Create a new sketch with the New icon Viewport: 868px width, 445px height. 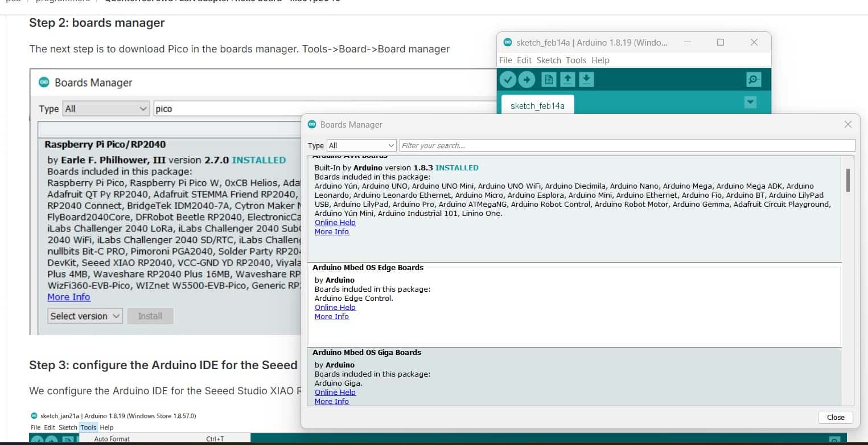click(x=549, y=80)
